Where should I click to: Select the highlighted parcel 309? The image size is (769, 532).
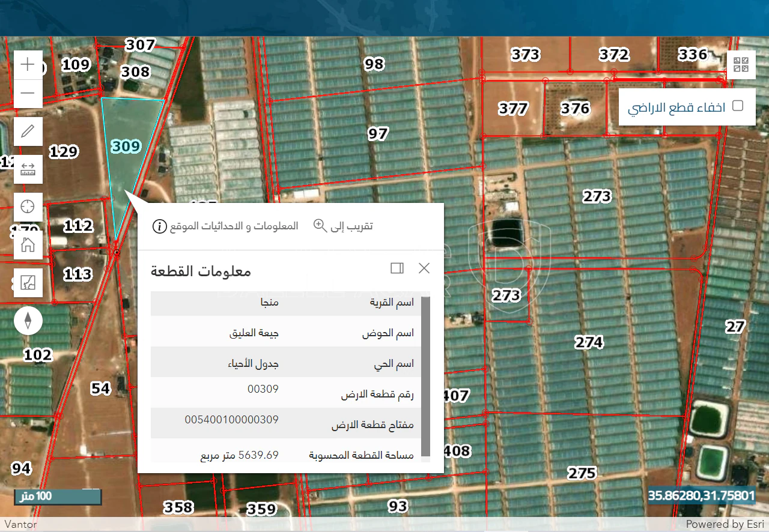[x=126, y=146]
